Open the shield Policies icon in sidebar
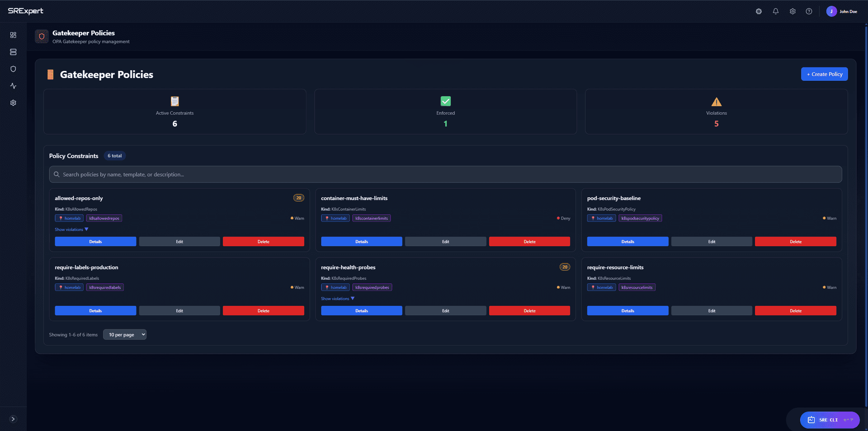868x431 pixels. click(x=13, y=69)
